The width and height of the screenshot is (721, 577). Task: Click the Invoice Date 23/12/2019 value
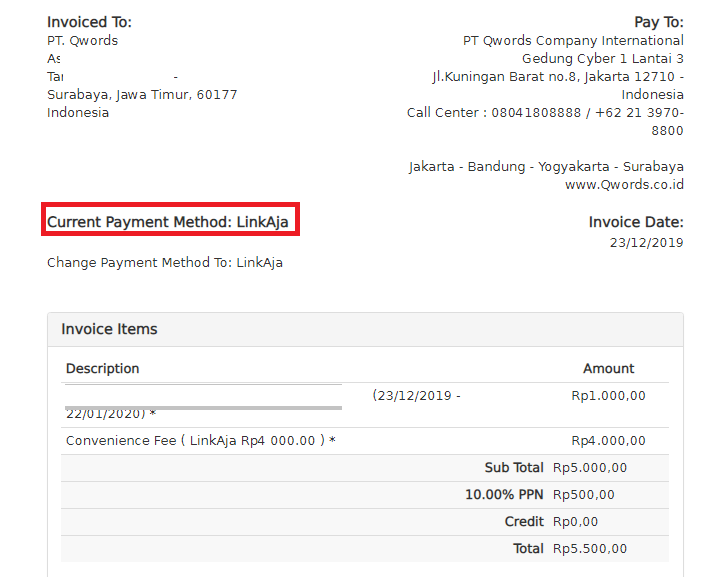[646, 242]
